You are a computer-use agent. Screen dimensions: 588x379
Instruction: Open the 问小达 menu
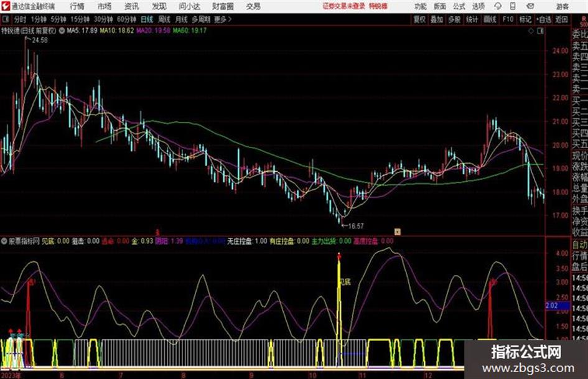pyautogui.click(x=189, y=6)
